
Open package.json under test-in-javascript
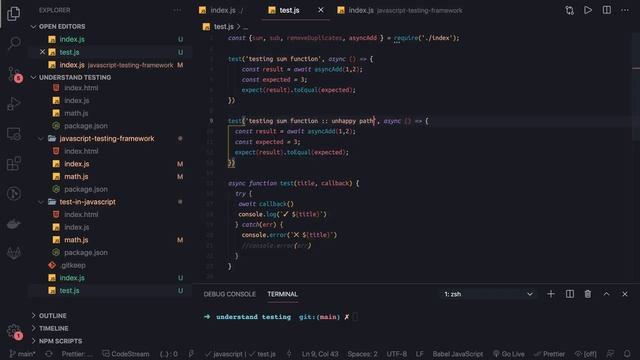(x=110, y=252)
